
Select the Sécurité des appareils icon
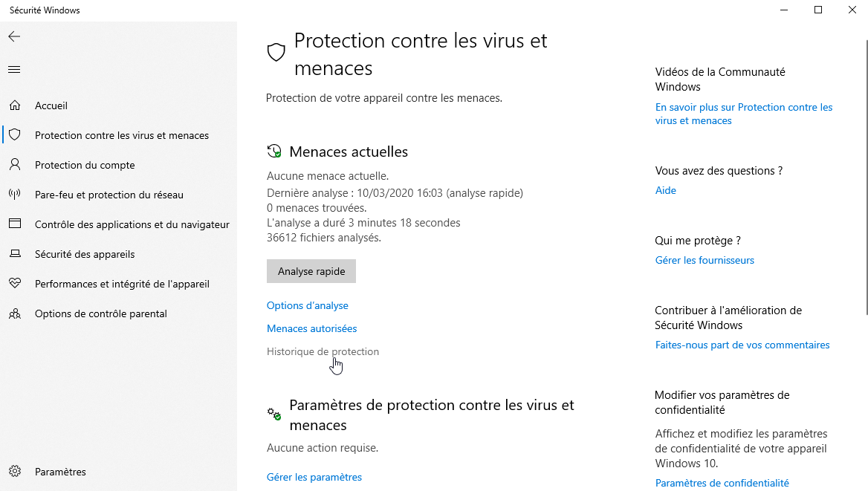[x=15, y=253]
